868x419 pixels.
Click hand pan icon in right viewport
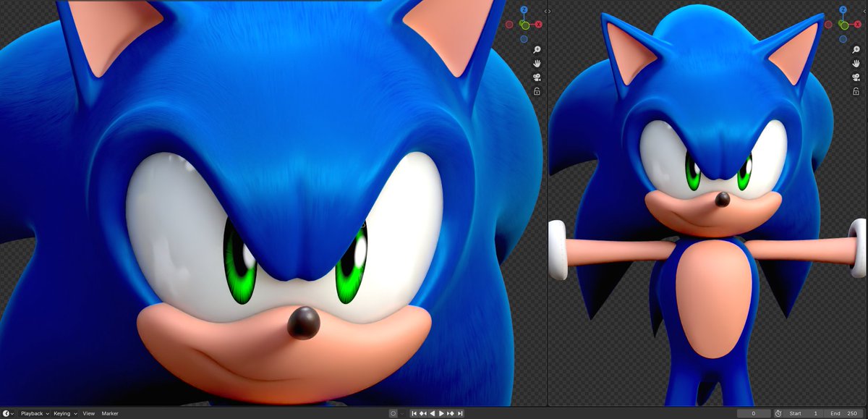pos(856,63)
